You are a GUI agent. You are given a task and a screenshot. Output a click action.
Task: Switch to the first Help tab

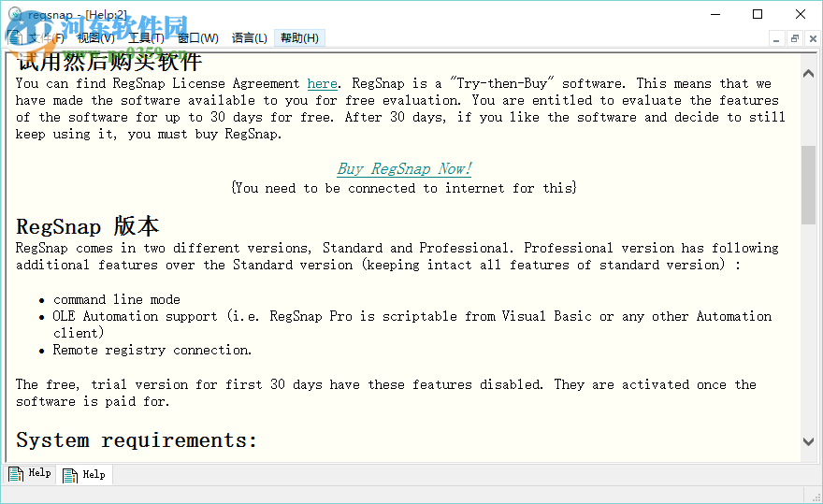(30, 473)
